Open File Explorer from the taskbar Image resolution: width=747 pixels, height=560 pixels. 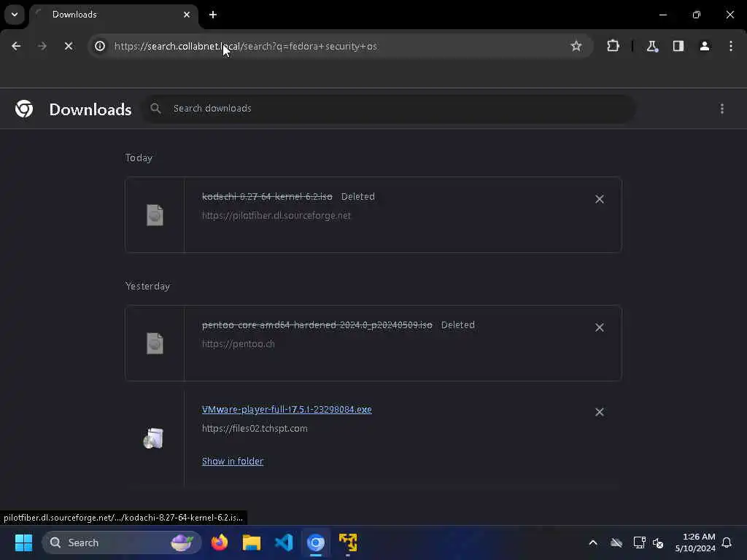[252, 542]
